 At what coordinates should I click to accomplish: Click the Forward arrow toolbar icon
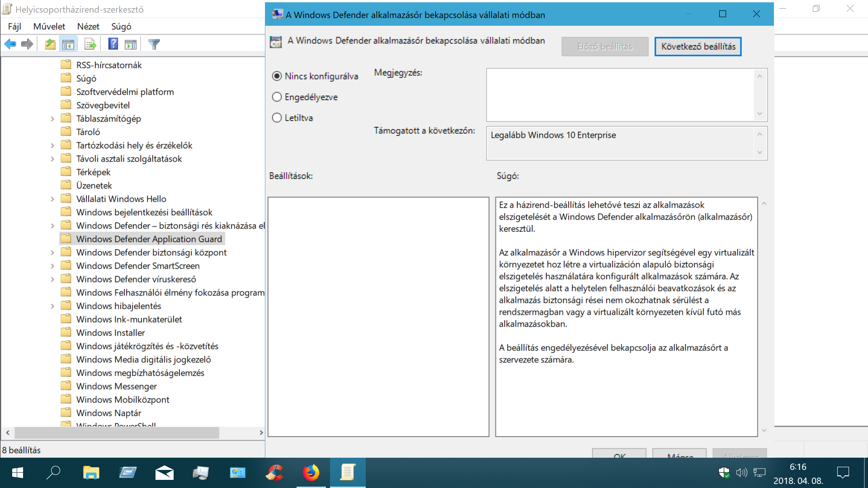(27, 44)
